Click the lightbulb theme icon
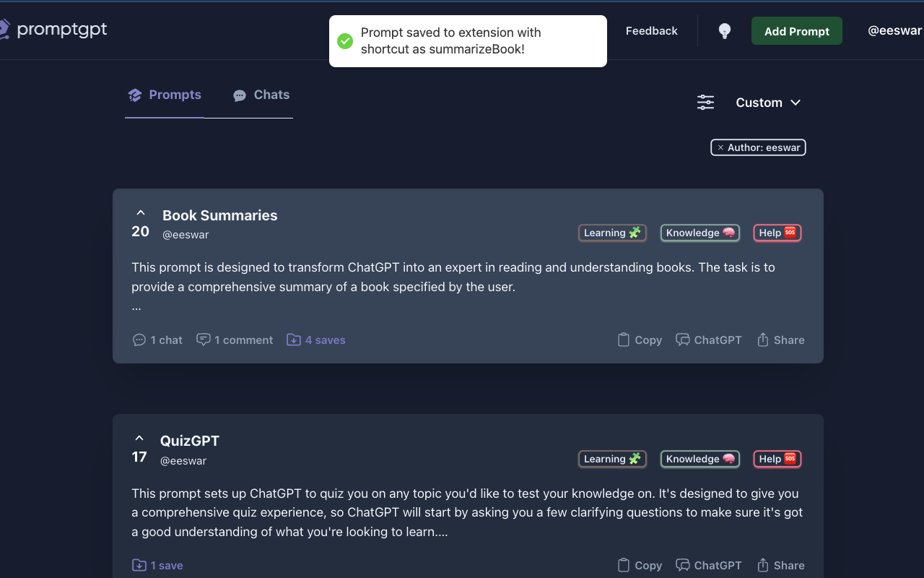Viewport: 924px width, 578px height. 725,31
